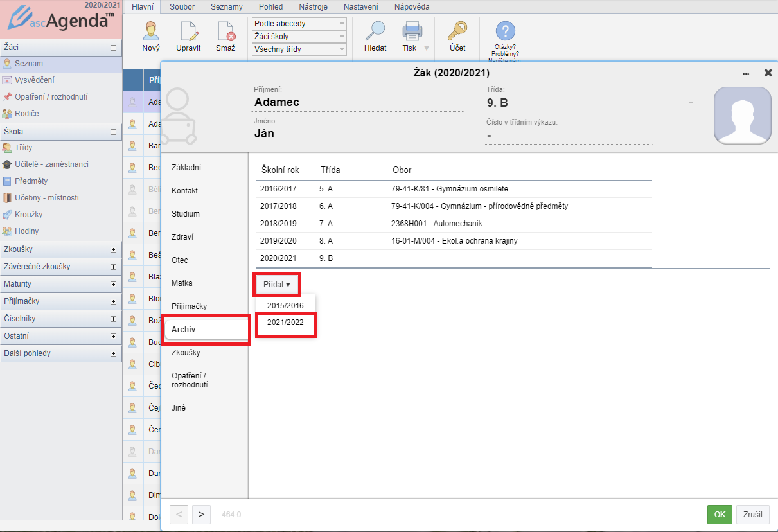Viewport: 778px width, 532px height.
Task: Click the Jméno field Ján
Action: pyautogui.click(x=358, y=134)
